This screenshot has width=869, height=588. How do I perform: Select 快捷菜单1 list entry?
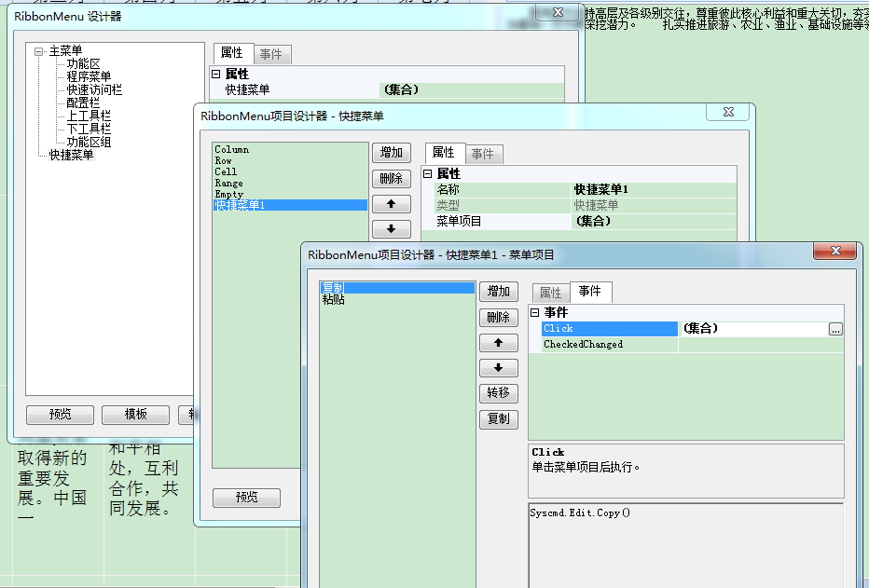click(290, 205)
